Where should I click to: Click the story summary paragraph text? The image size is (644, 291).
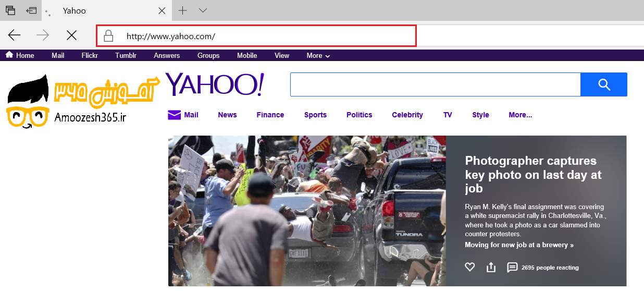click(535, 221)
